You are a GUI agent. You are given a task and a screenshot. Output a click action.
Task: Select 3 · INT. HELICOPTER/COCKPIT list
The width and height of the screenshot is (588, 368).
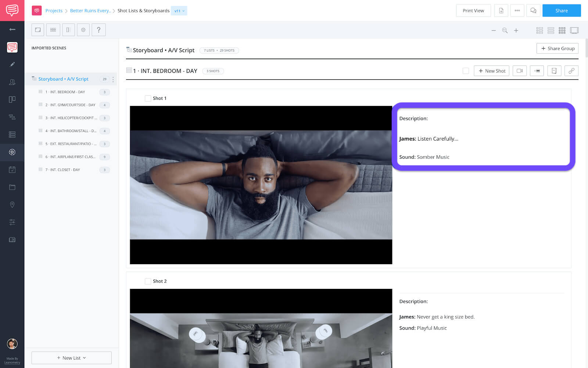click(x=71, y=118)
